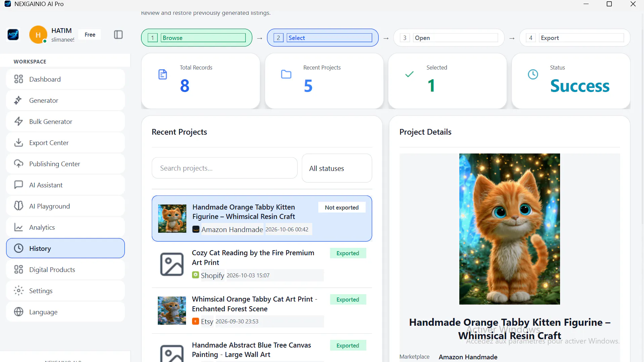Select the History clock icon
644x362 pixels.
pos(18,248)
